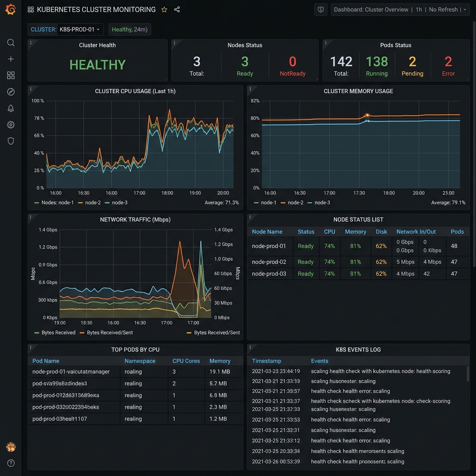The height and width of the screenshot is (476, 476).
Task: Click the K8S Events Log scrollbar thumb
Action: [x=468, y=374]
